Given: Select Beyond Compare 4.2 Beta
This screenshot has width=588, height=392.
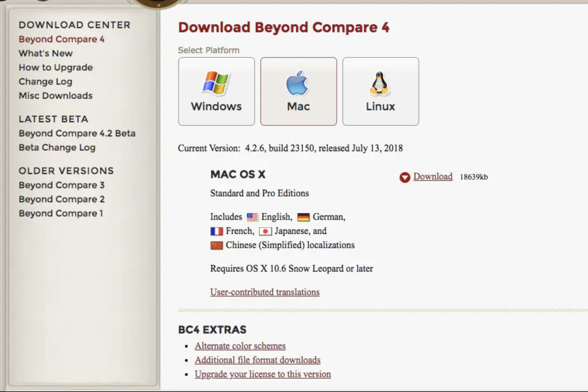Looking at the screenshot, I should tap(77, 133).
